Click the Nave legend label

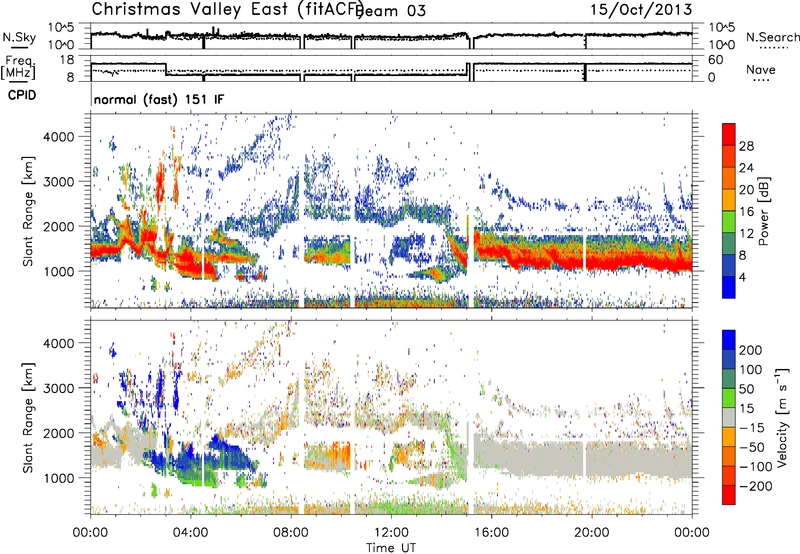tap(761, 70)
